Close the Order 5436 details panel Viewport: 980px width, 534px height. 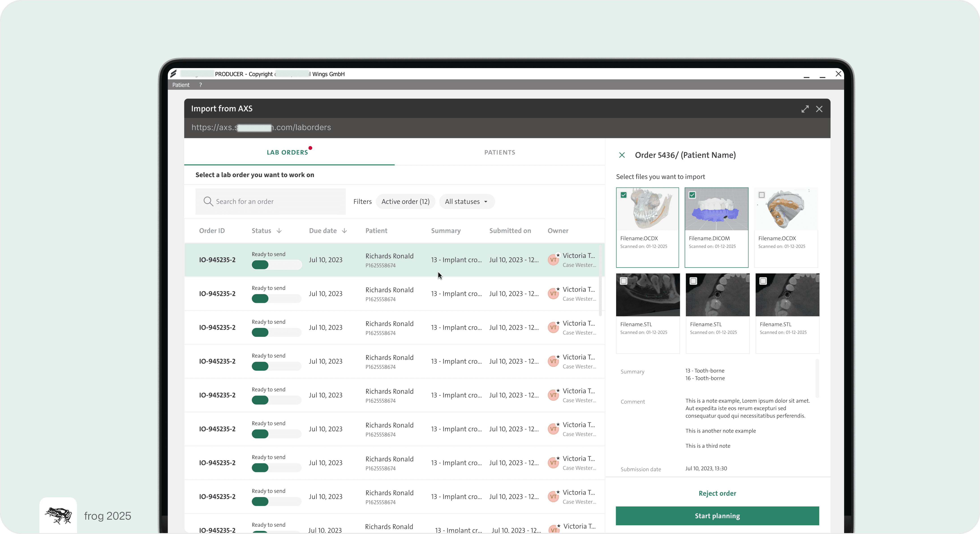(622, 155)
